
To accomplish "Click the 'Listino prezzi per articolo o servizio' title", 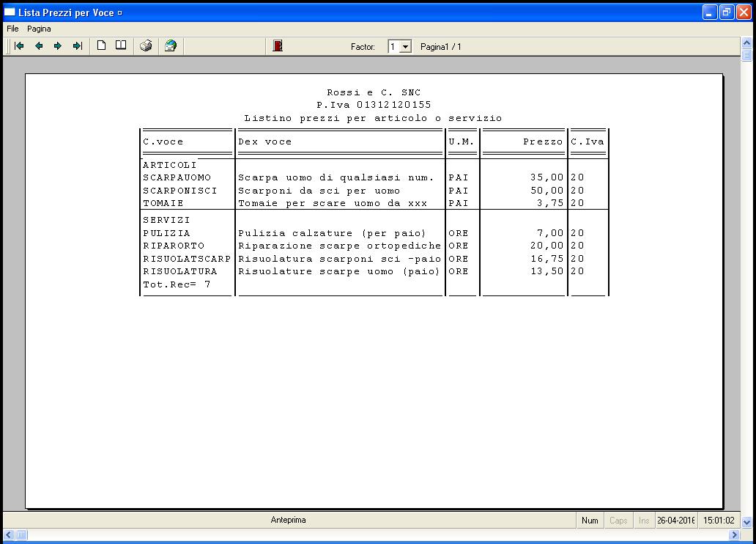I will (373, 118).
